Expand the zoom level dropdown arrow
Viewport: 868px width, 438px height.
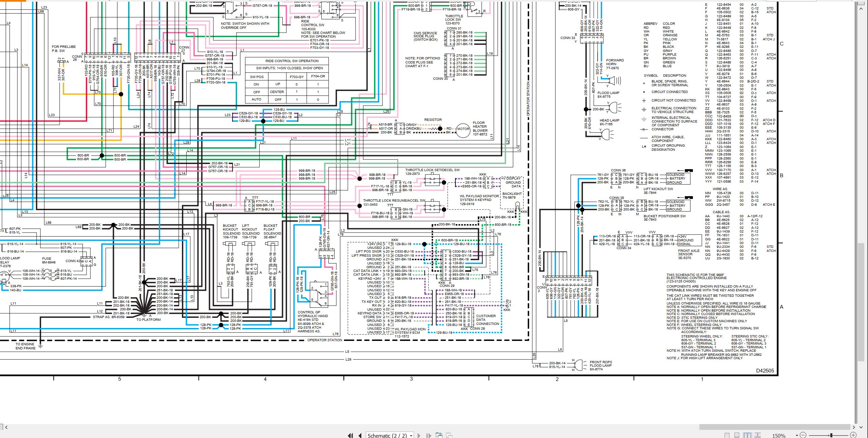[x=796, y=436]
